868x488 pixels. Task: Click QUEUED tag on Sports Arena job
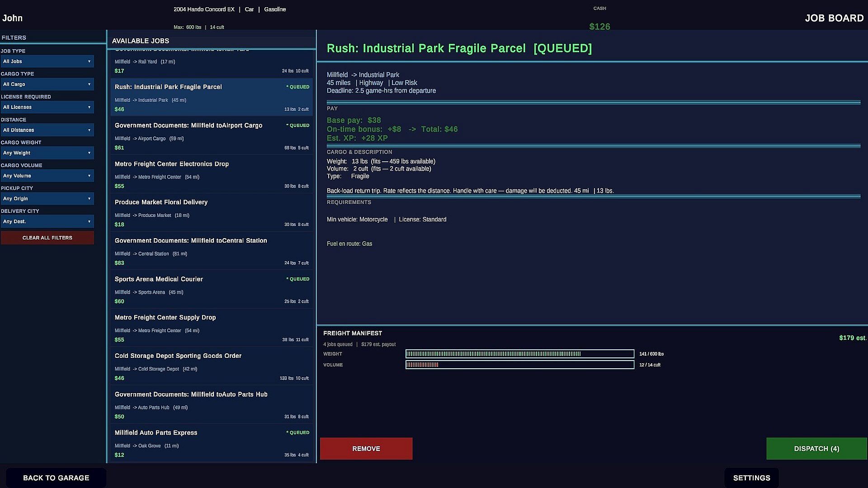coord(298,279)
